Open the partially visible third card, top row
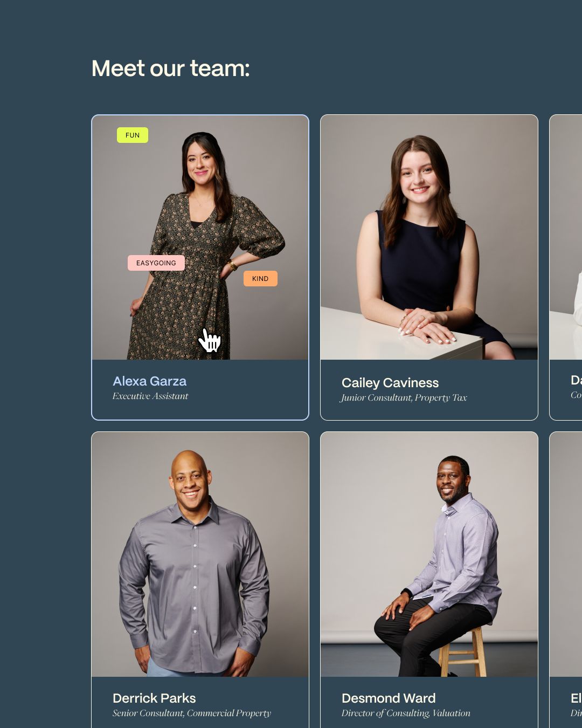 pos(566,267)
